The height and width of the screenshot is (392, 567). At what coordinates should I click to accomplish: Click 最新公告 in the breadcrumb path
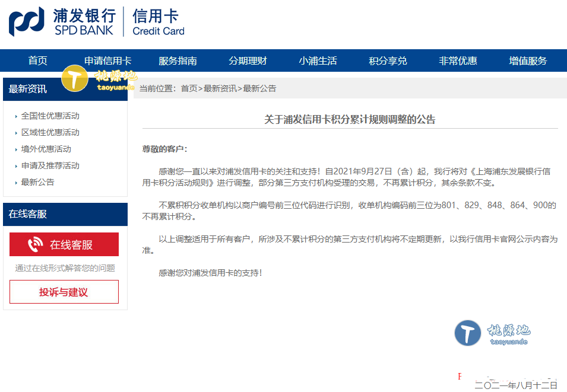click(259, 88)
